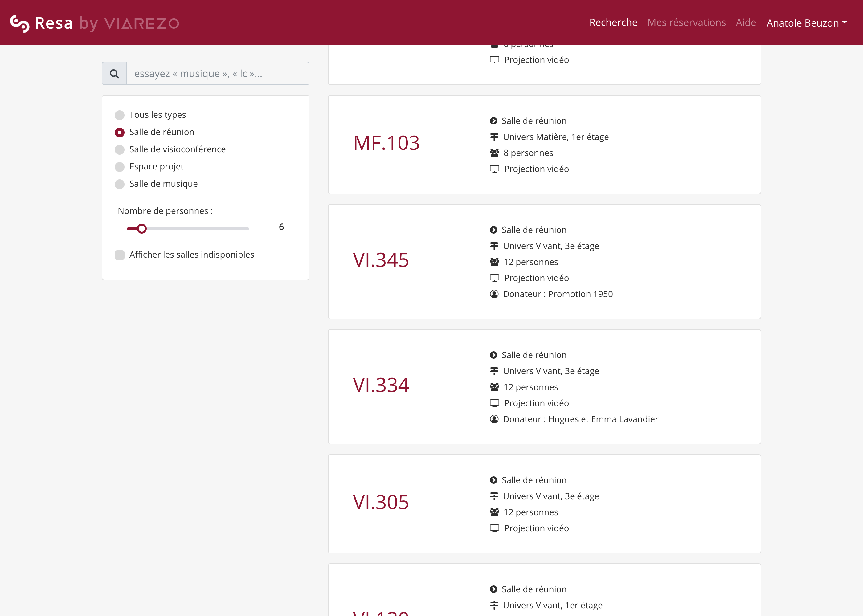The width and height of the screenshot is (863, 616).
Task: Open the MF.103 room
Action: point(386,143)
